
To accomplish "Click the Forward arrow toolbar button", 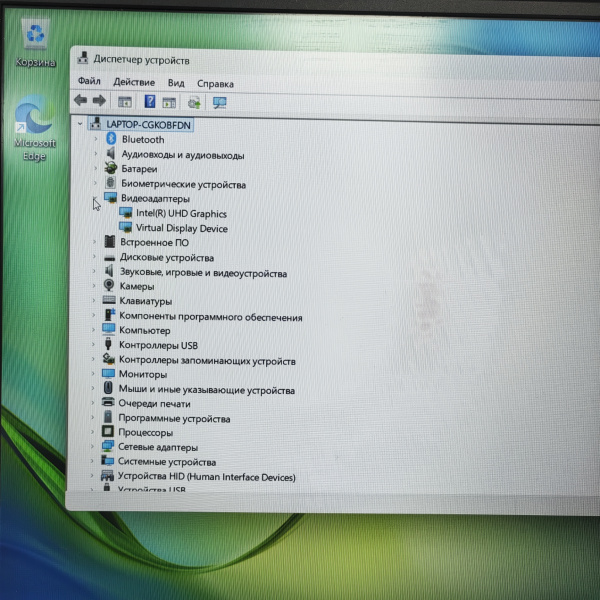I will coord(99,101).
